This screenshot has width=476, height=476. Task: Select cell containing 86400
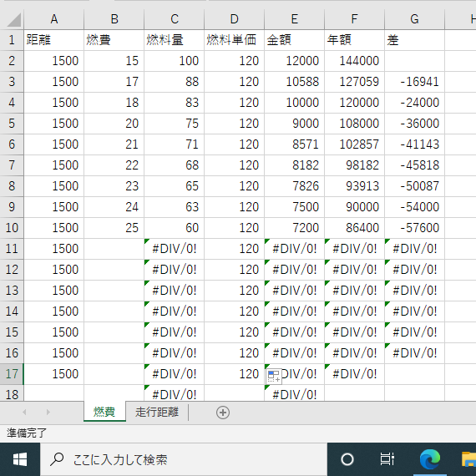pos(354,228)
